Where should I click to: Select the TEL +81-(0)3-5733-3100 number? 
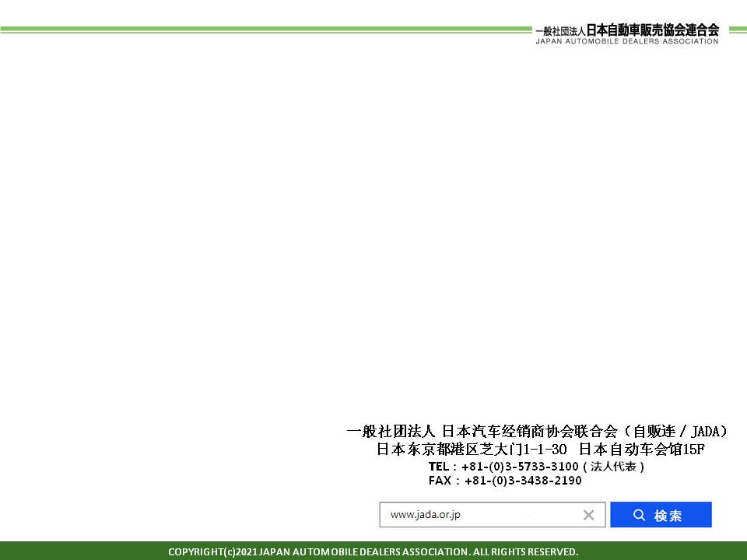click(520, 467)
